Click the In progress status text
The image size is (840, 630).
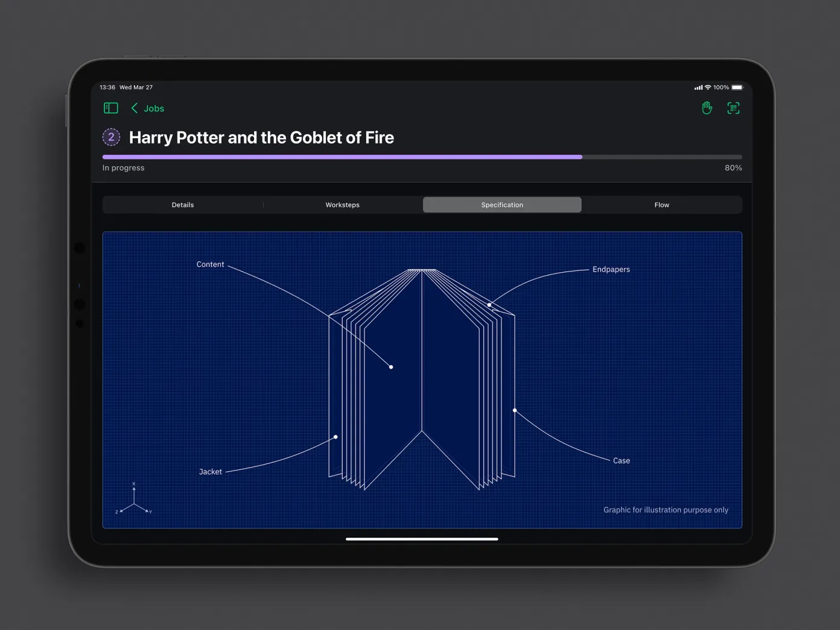pyautogui.click(x=123, y=168)
